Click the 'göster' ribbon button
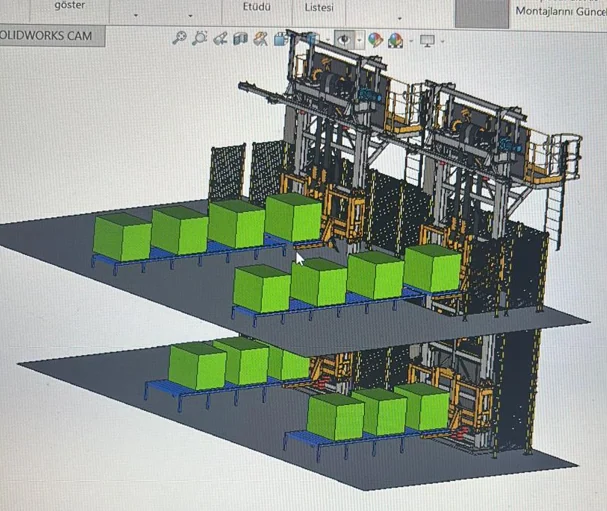The image size is (607, 511). tap(70, 5)
